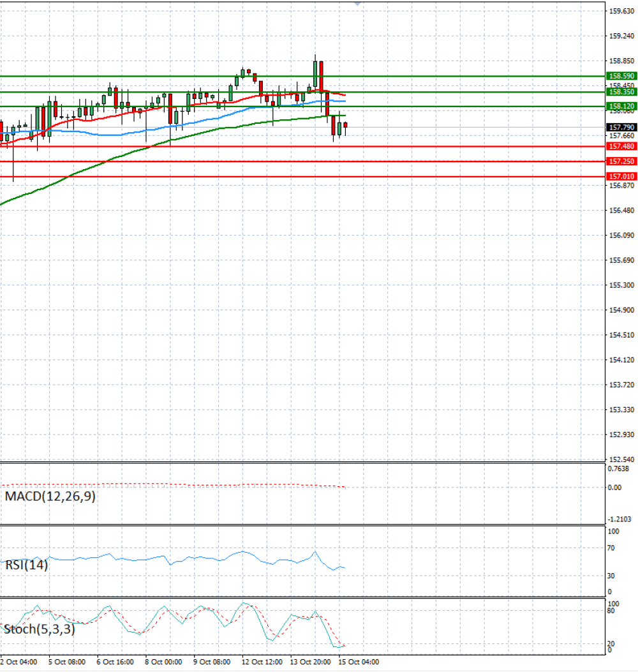Click the 152.540 price scale value
638x672 pixels.
(621, 459)
